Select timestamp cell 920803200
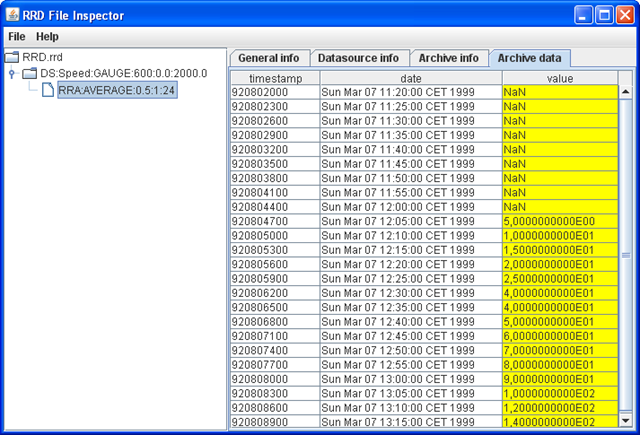Image resolution: width=640 pixels, height=435 pixels. pos(275,149)
